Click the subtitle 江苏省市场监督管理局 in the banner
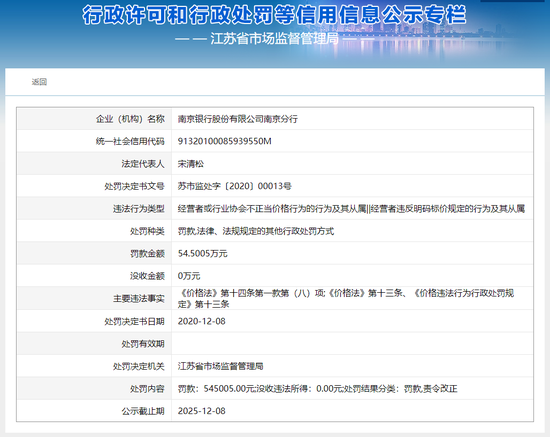 (275, 39)
